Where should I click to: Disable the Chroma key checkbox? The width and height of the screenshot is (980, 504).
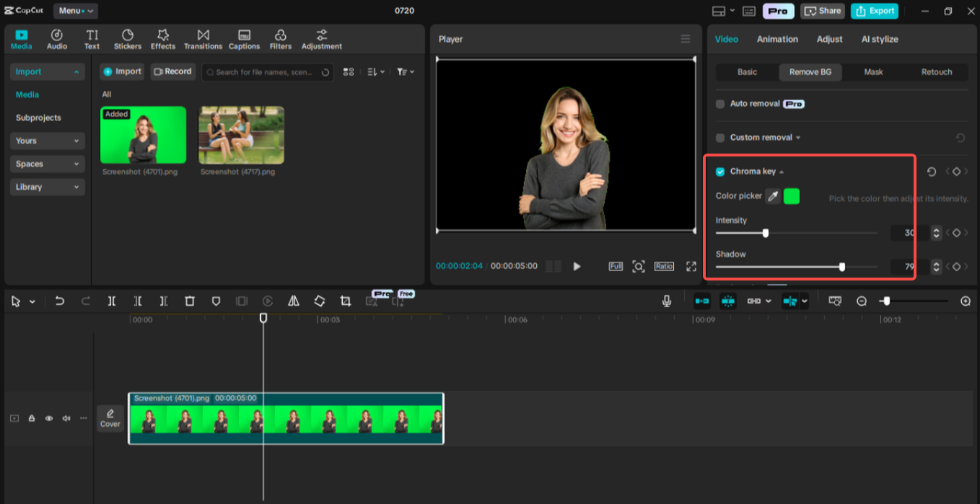coord(719,171)
